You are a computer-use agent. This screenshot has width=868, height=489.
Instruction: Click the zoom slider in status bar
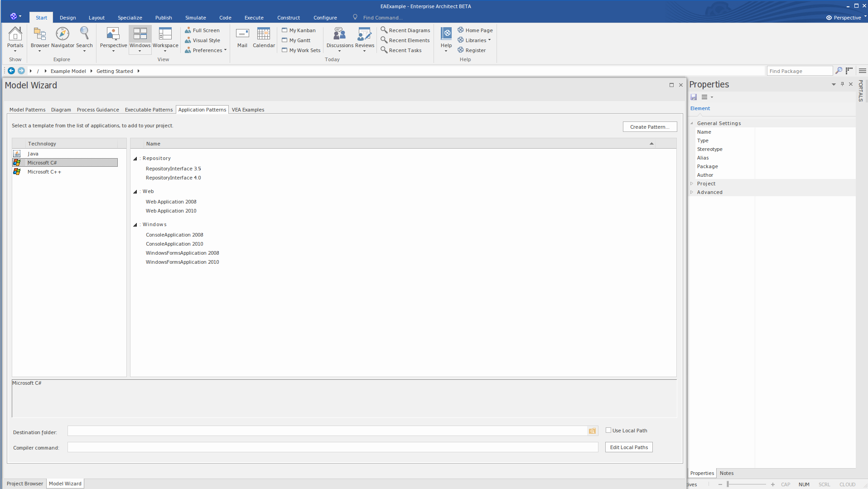tap(728, 484)
